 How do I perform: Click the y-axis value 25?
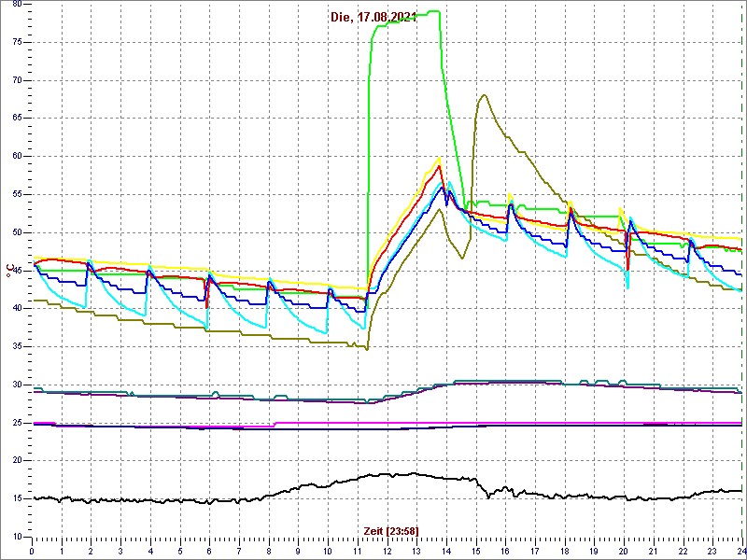tap(17, 423)
